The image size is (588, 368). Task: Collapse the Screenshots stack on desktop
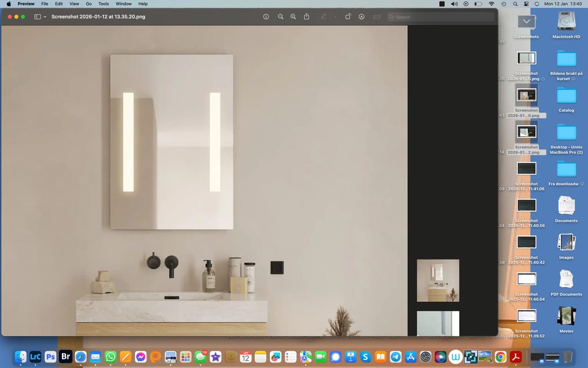pyautogui.click(x=527, y=21)
